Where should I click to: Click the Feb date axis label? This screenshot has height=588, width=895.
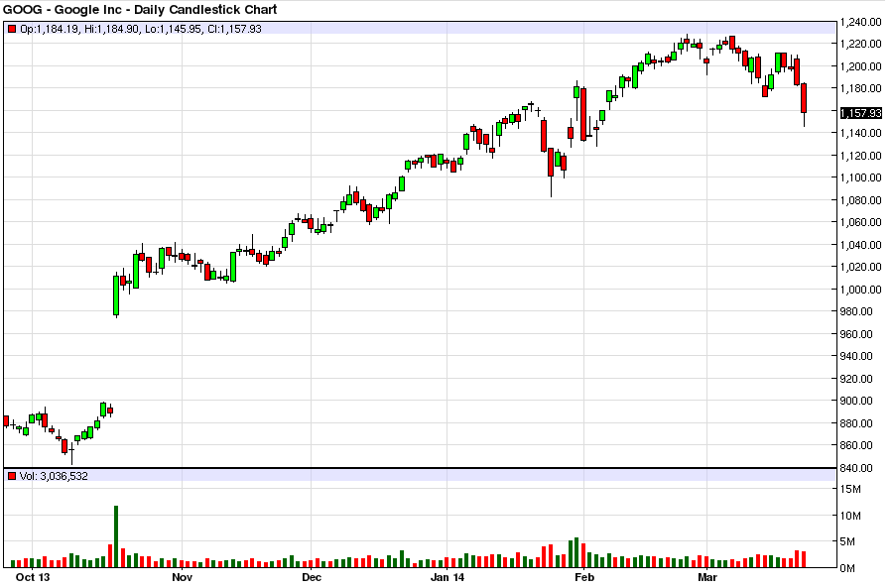[x=584, y=577]
